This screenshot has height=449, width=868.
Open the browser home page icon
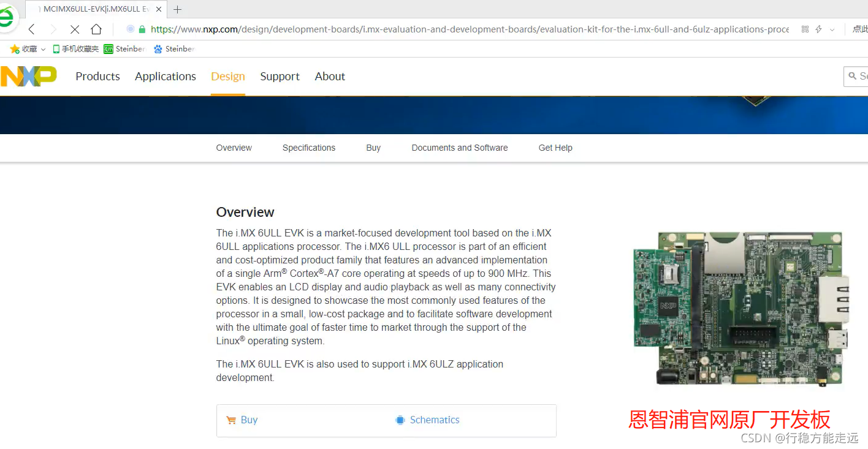(x=96, y=29)
